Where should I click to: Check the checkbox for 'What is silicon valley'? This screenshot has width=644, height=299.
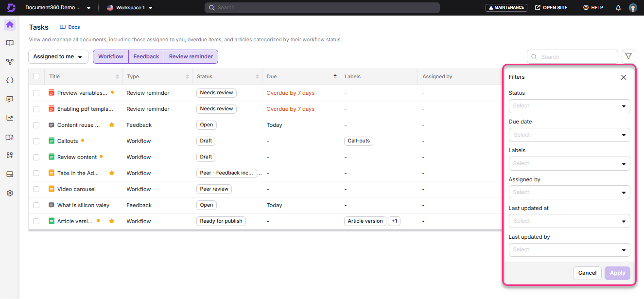coord(36,205)
